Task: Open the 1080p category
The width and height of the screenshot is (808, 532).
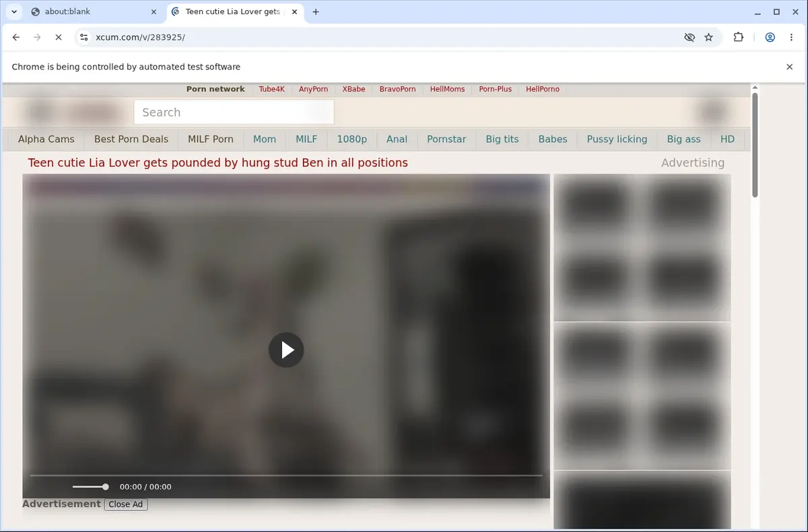Action: tap(352, 139)
